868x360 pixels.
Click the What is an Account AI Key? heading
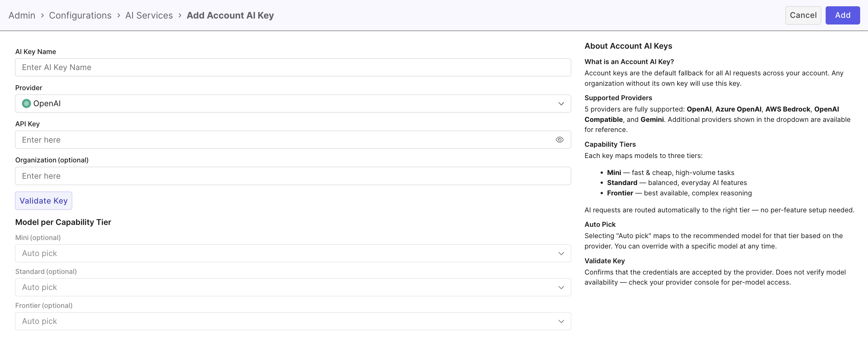coord(629,62)
